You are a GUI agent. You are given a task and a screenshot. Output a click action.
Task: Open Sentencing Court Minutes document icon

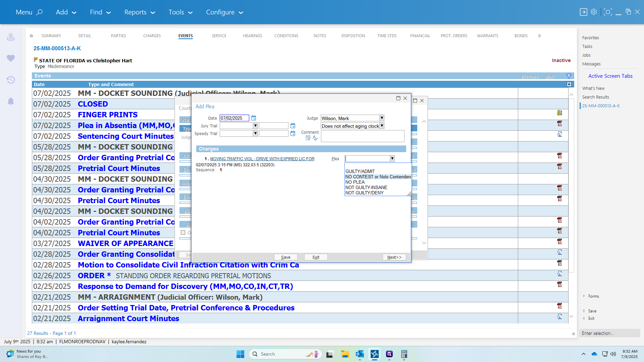pyautogui.click(x=559, y=134)
